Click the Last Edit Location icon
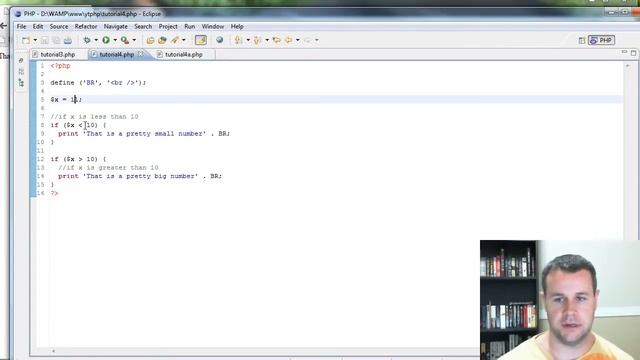 tap(277, 40)
